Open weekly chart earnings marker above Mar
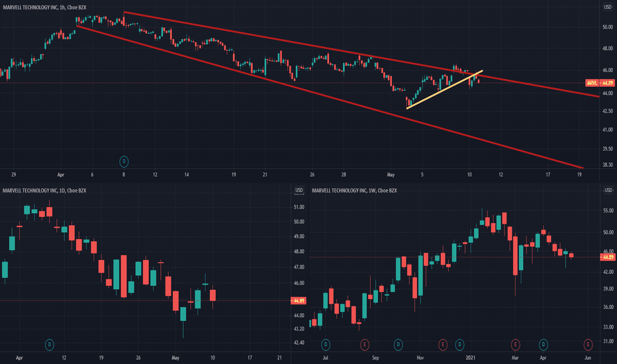The width and height of the screenshot is (617, 364). tap(515, 345)
